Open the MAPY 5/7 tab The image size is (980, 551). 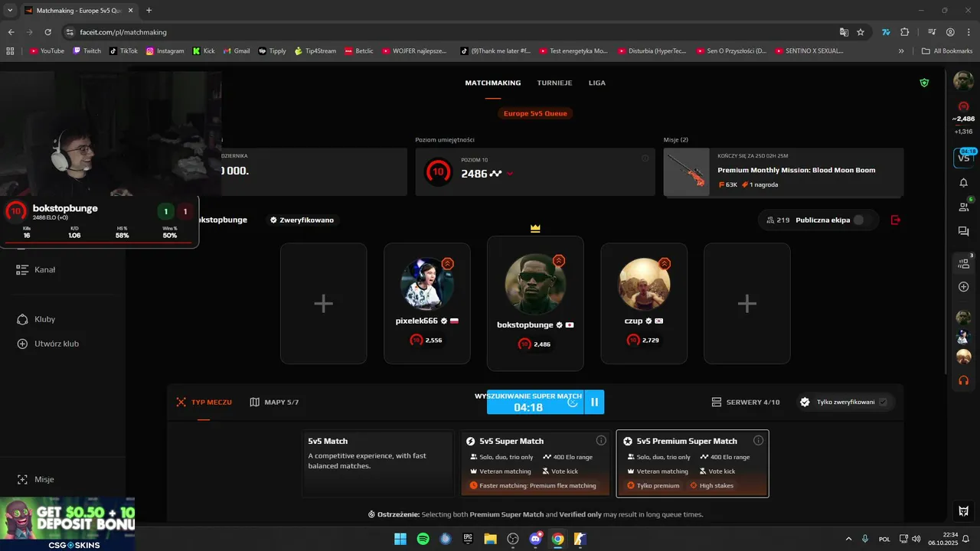click(x=274, y=402)
